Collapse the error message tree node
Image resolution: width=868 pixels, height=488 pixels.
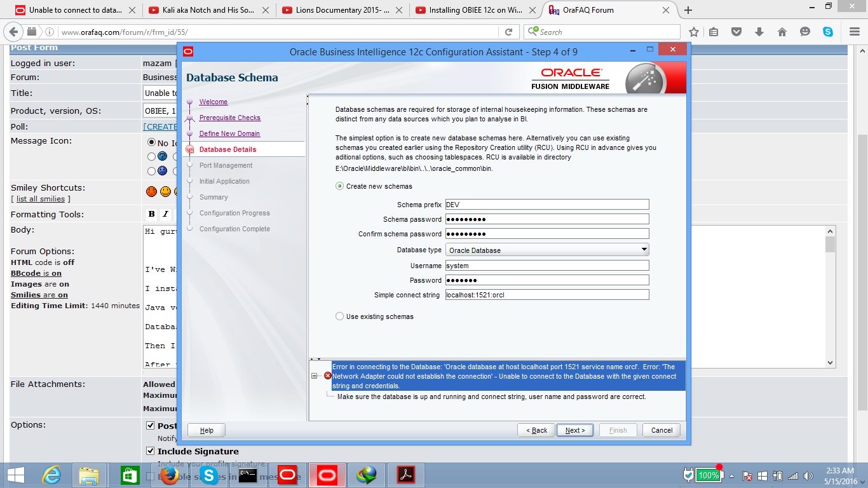pyautogui.click(x=315, y=376)
